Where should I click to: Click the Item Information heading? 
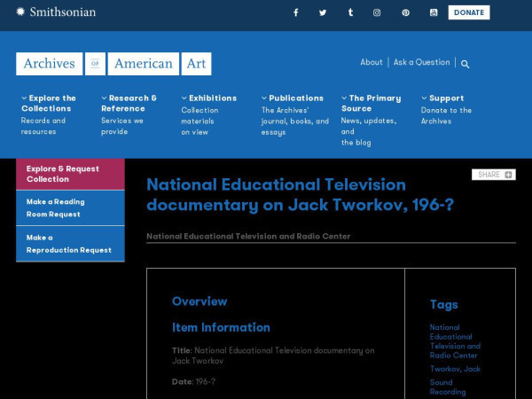tap(221, 327)
